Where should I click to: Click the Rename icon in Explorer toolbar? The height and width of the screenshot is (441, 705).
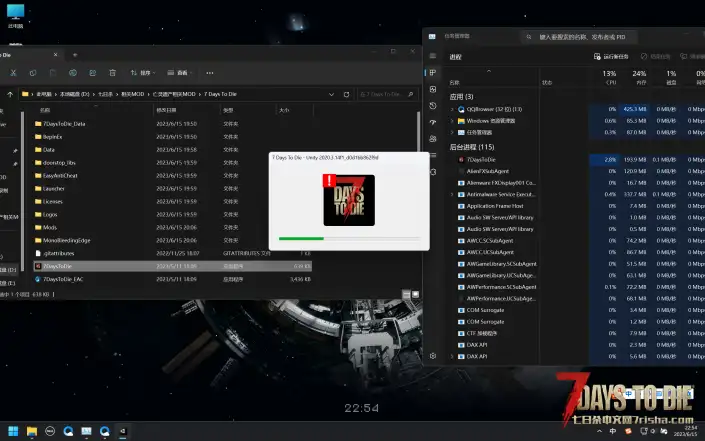click(73, 73)
